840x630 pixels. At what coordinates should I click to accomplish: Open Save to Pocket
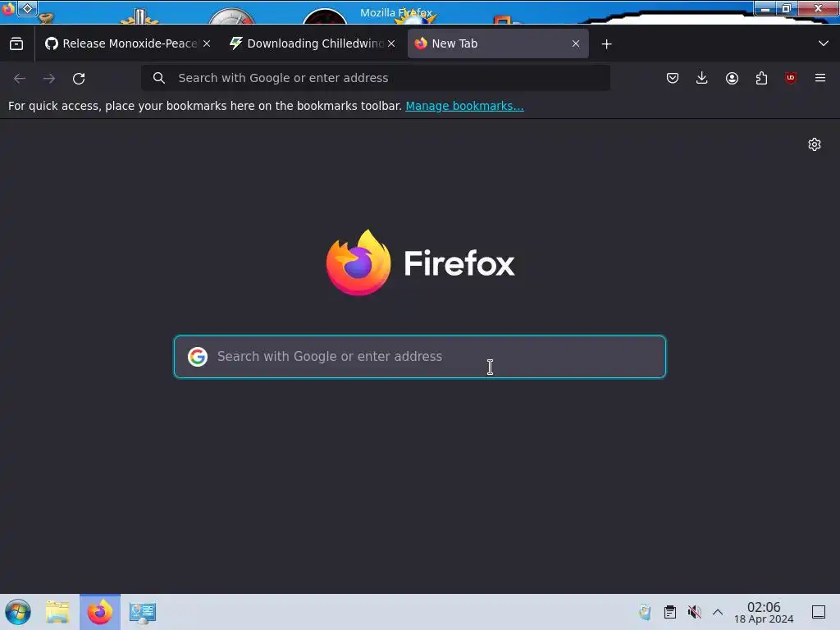(x=673, y=78)
